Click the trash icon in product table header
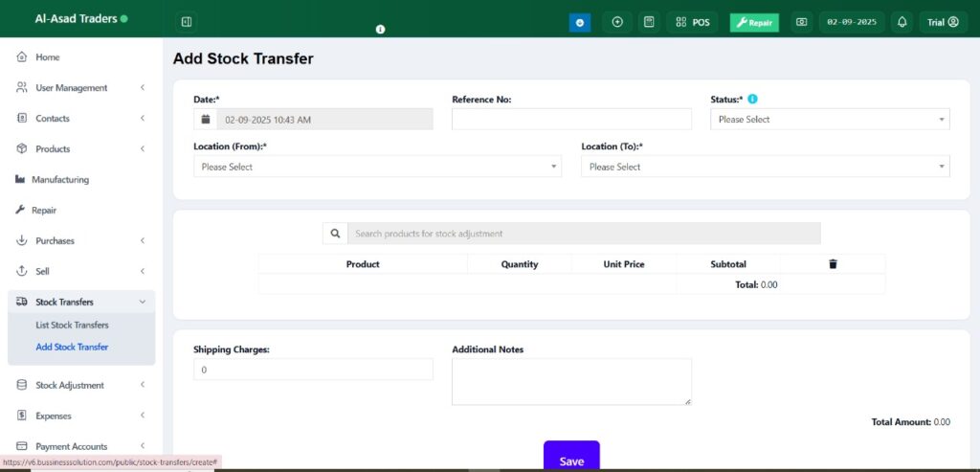980x472 pixels. tap(833, 264)
